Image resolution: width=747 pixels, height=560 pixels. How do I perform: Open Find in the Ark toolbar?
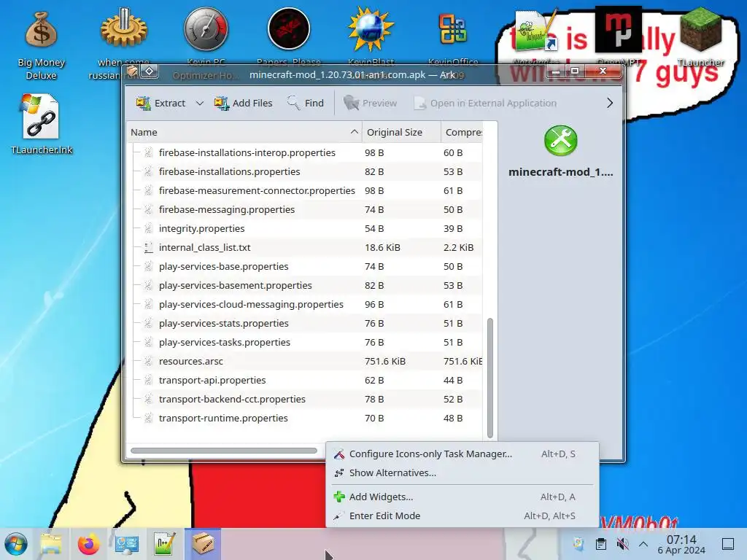[306, 103]
